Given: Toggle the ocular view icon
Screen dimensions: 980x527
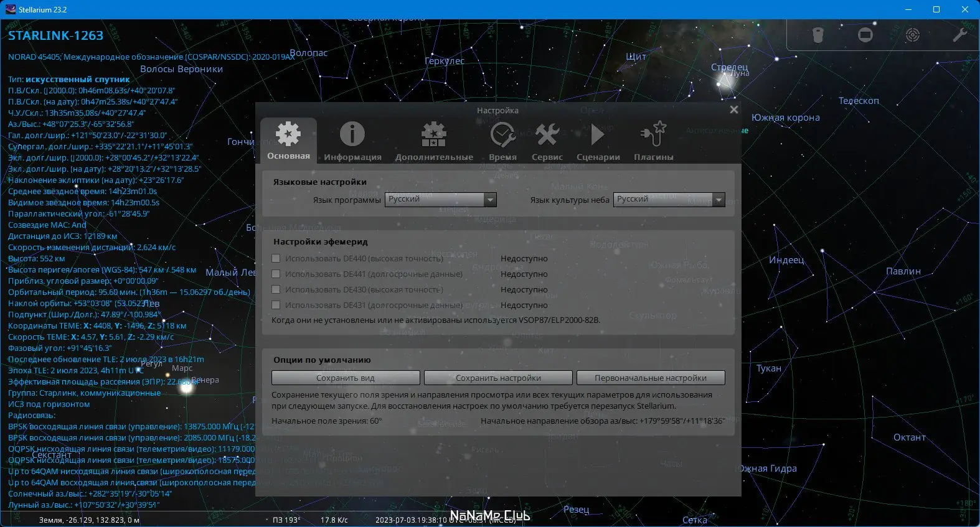Looking at the screenshot, I should (x=818, y=35).
